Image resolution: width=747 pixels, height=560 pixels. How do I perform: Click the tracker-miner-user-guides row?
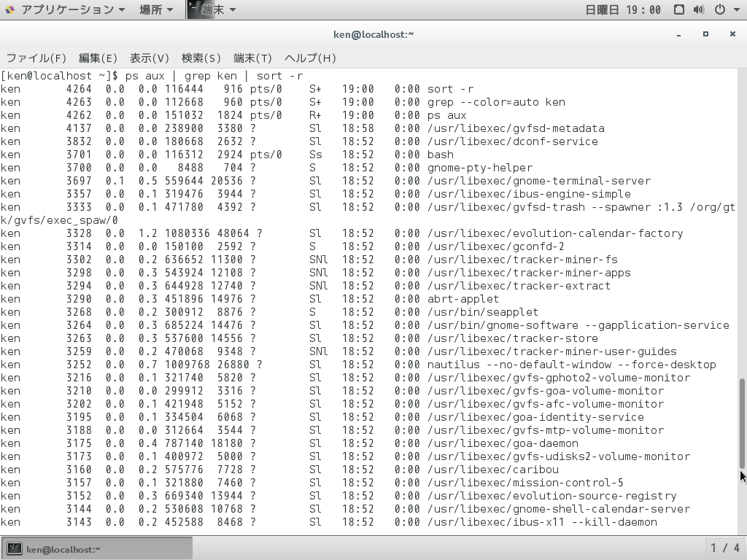click(x=338, y=351)
